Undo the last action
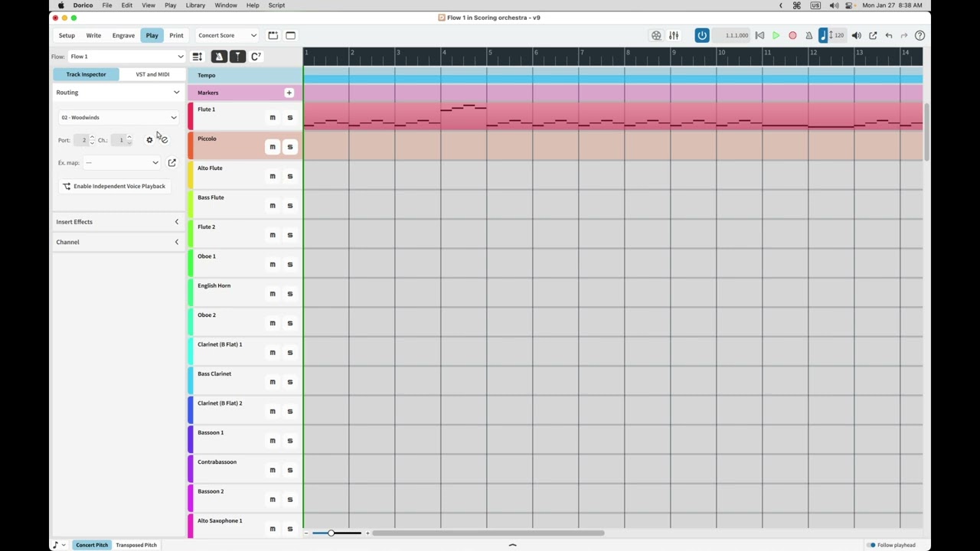The width and height of the screenshot is (980, 551). click(889, 35)
